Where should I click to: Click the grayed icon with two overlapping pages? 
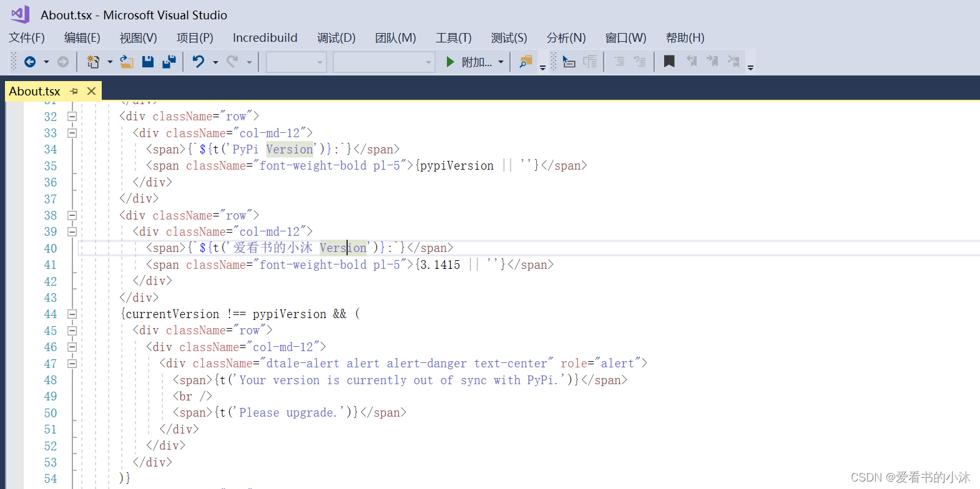590,62
